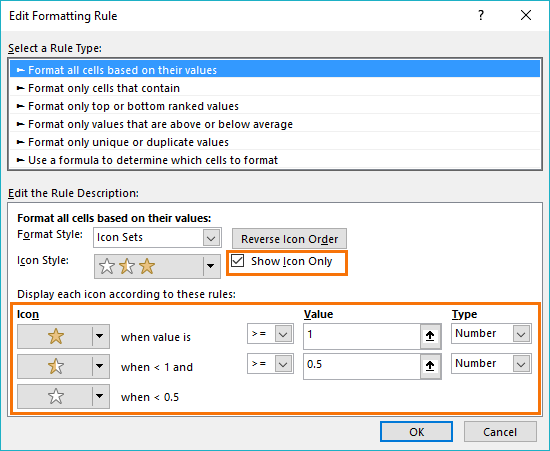Open second row >= operator dropdown
The image size is (550, 451).
point(270,364)
